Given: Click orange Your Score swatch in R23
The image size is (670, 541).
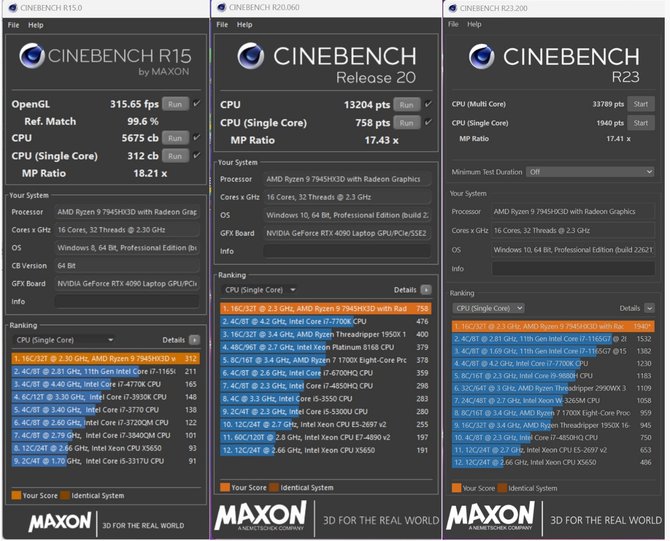Looking at the screenshot, I should point(456,488).
